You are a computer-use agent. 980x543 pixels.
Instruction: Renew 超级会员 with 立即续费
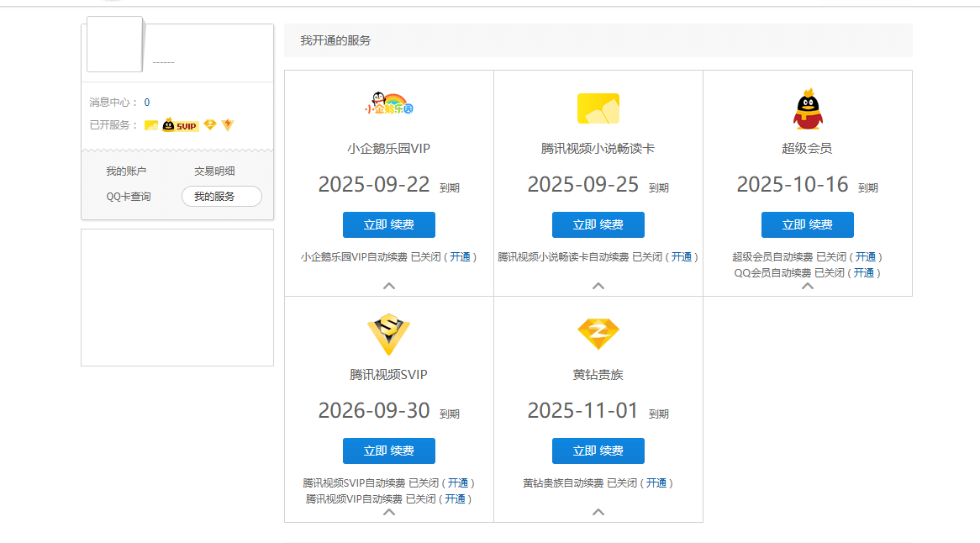tap(808, 225)
